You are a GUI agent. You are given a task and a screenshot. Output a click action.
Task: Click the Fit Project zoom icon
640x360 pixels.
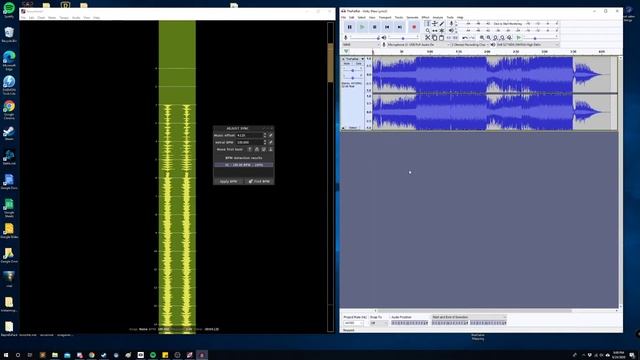tap(502, 38)
